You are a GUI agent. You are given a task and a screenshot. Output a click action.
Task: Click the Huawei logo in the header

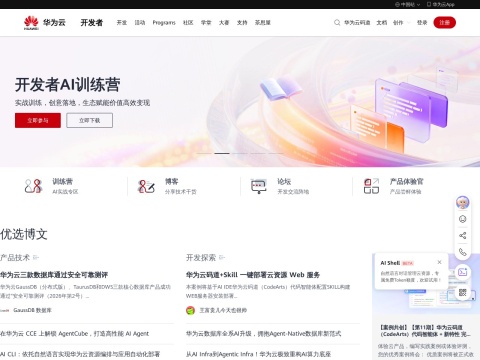(x=31, y=22)
